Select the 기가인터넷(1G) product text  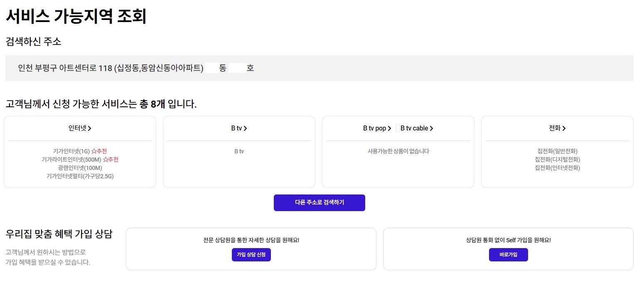tap(71, 151)
